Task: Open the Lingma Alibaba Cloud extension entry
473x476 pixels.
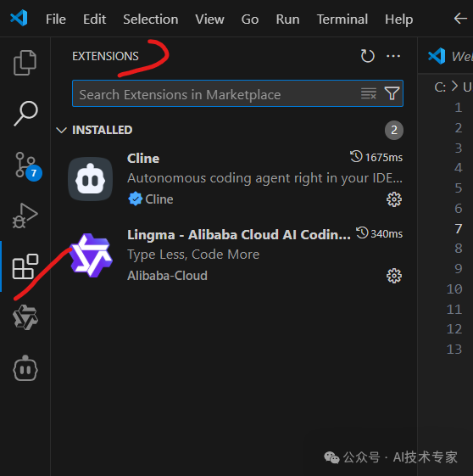Action: pyautogui.click(x=235, y=255)
